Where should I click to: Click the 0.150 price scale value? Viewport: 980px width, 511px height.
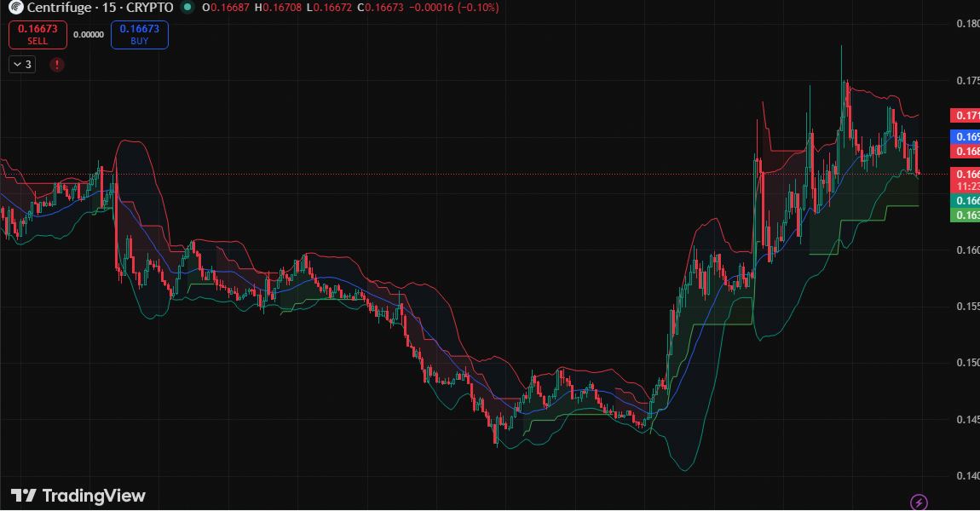tap(966, 363)
